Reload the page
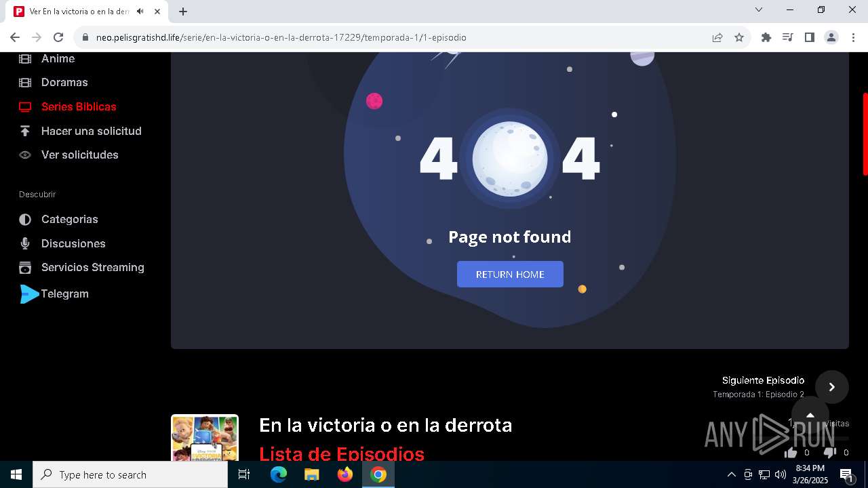This screenshot has height=488, width=868. (x=58, y=37)
